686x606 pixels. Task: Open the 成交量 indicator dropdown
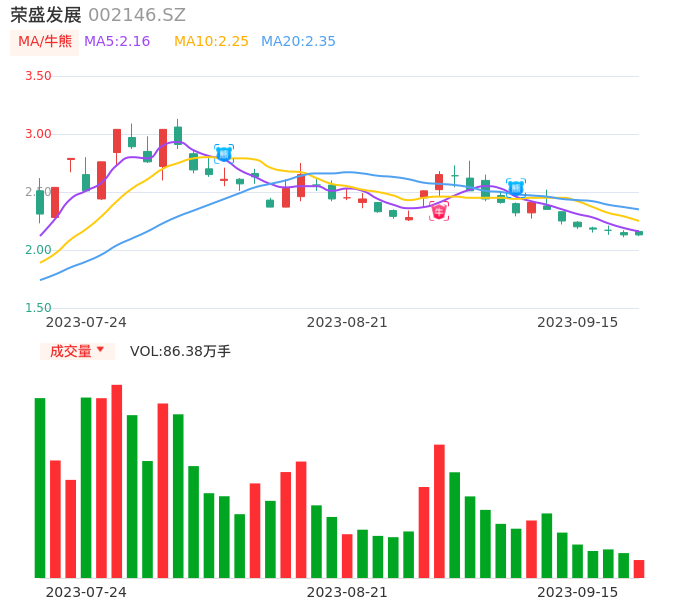coord(77,351)
